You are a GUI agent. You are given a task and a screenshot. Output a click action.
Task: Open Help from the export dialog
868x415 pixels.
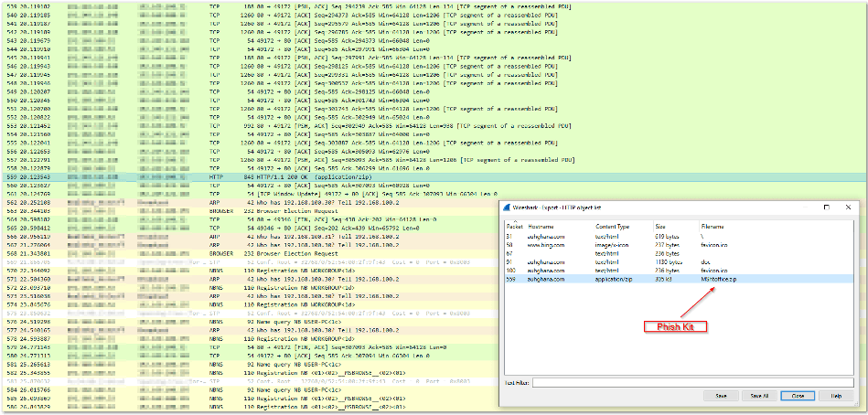(836, 396)
